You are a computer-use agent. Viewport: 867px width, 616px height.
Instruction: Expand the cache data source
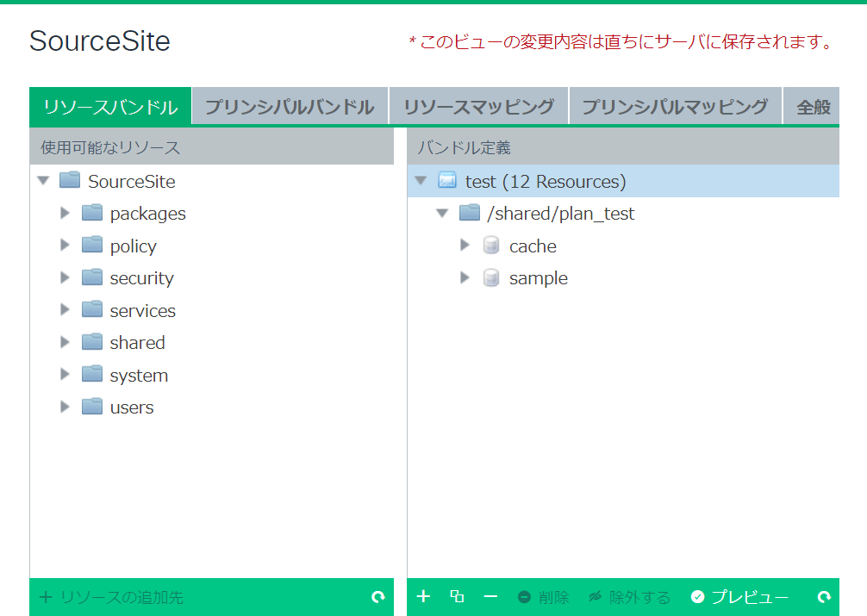coord(465,245)
